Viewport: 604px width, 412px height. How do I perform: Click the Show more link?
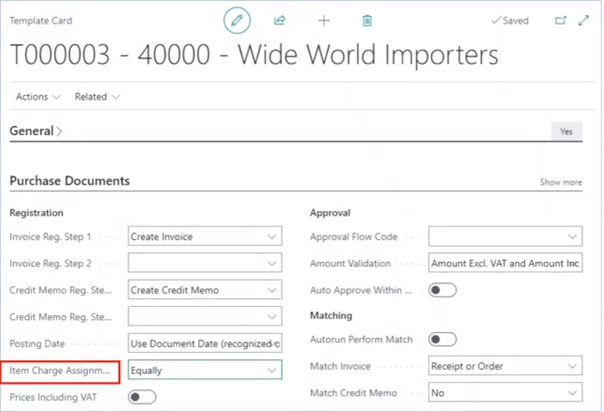(560, 183)
